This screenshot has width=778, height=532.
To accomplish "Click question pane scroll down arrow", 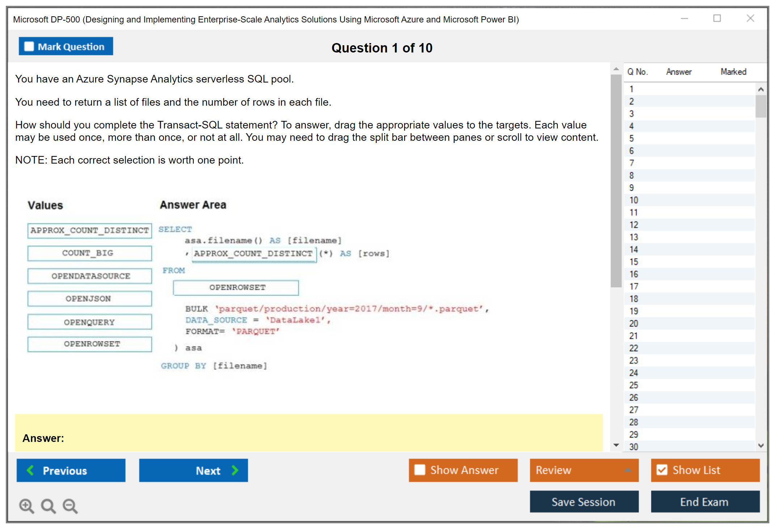I will 616,445.
